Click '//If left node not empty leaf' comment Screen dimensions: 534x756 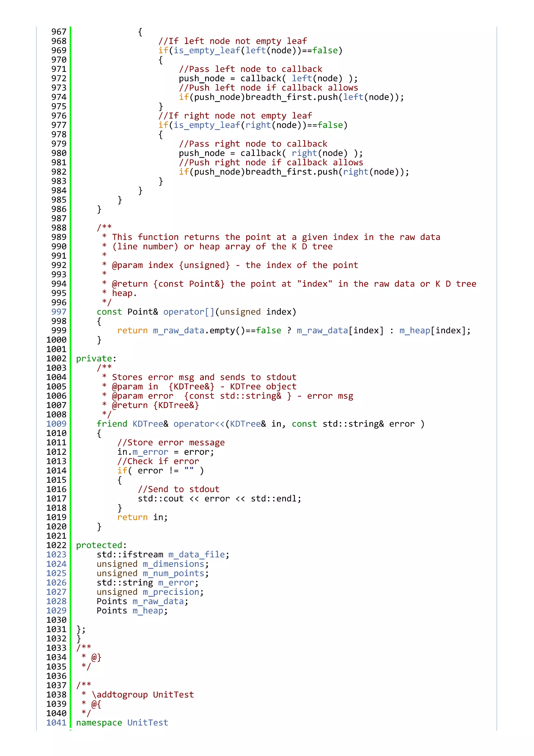coord(232,41)
